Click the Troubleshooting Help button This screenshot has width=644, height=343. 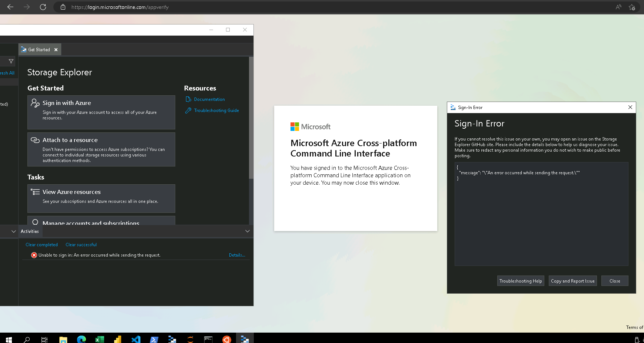point(520,281)
